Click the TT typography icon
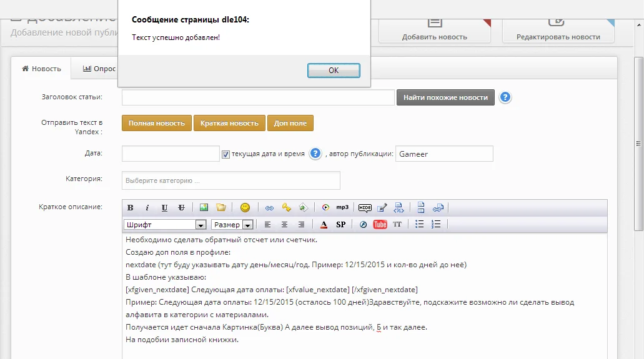 pos(397,224)
